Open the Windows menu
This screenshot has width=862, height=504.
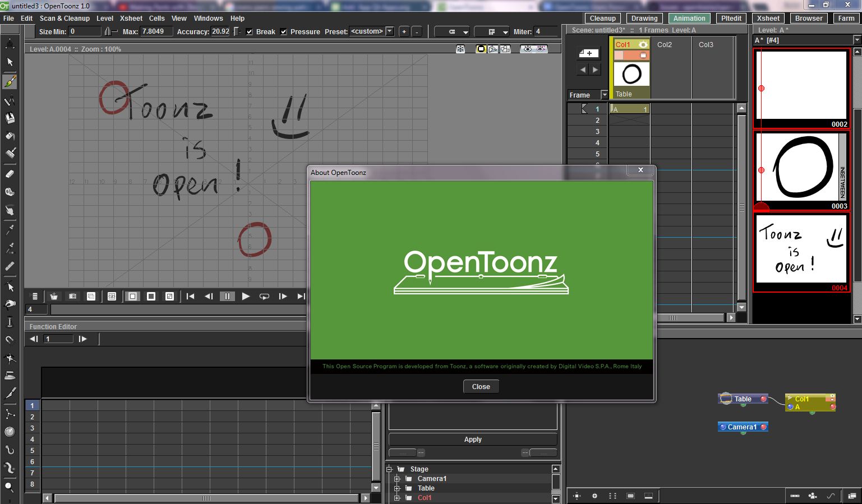point(208,18)
